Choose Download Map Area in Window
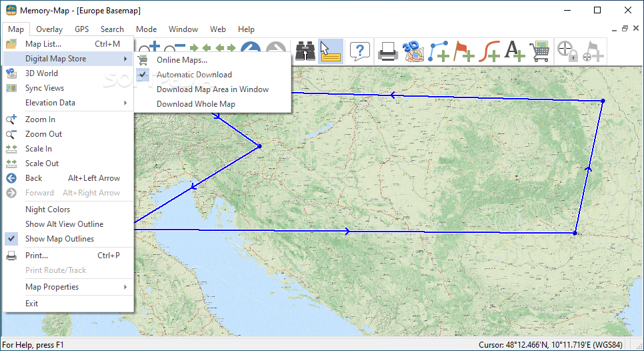Image resolution: width=644 pixels, height=351 pixels. pyautogui.click(x=213, y=89)
